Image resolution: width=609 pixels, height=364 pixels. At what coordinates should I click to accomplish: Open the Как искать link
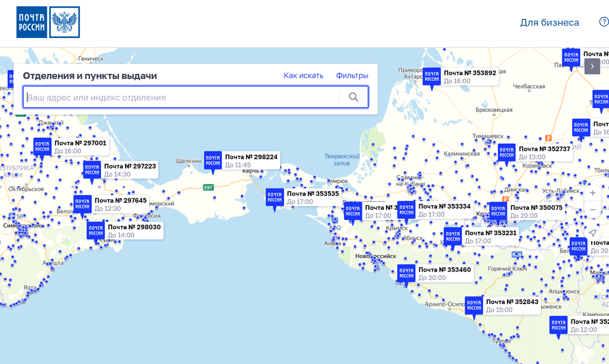point(303,76)
